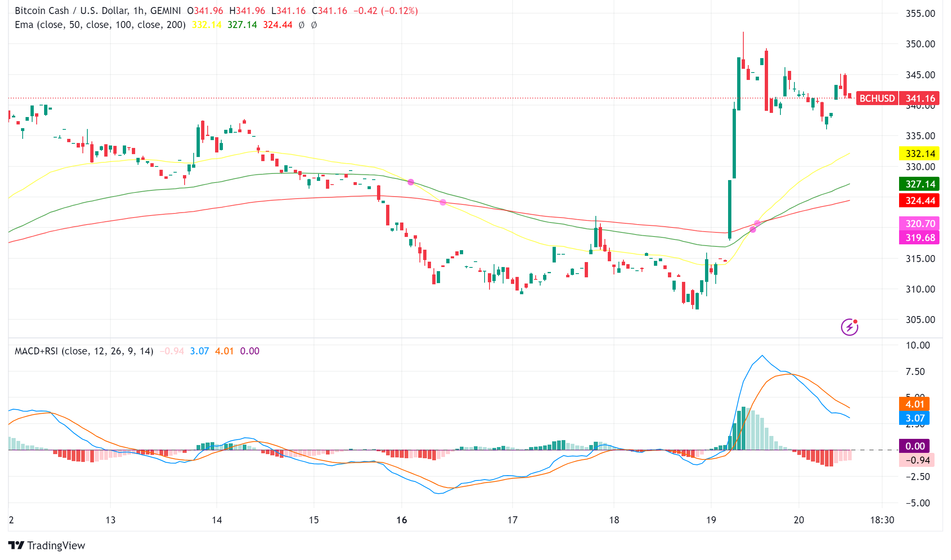This screenshot has height=560, width=951.
Task: Click the pink crossover dot on the red EMA line
Action: click(x=443, y=202)
